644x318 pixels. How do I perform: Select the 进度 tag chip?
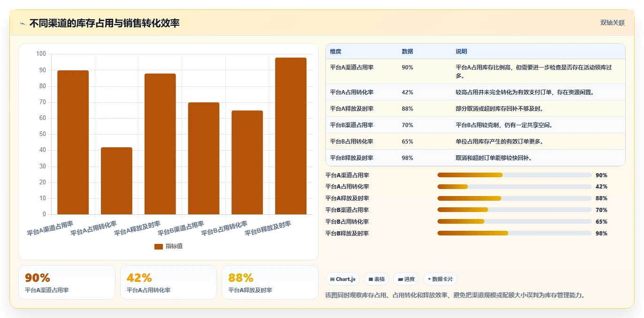coord(406,279)
